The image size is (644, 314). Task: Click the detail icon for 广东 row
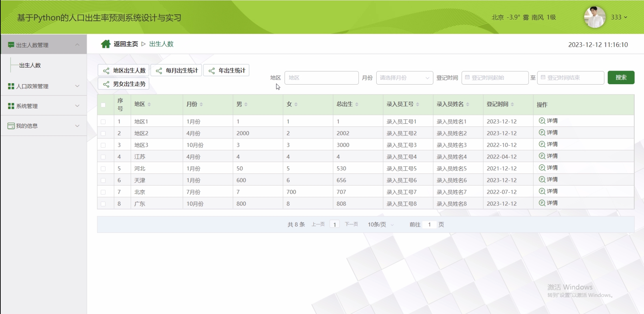coord(542,203)
